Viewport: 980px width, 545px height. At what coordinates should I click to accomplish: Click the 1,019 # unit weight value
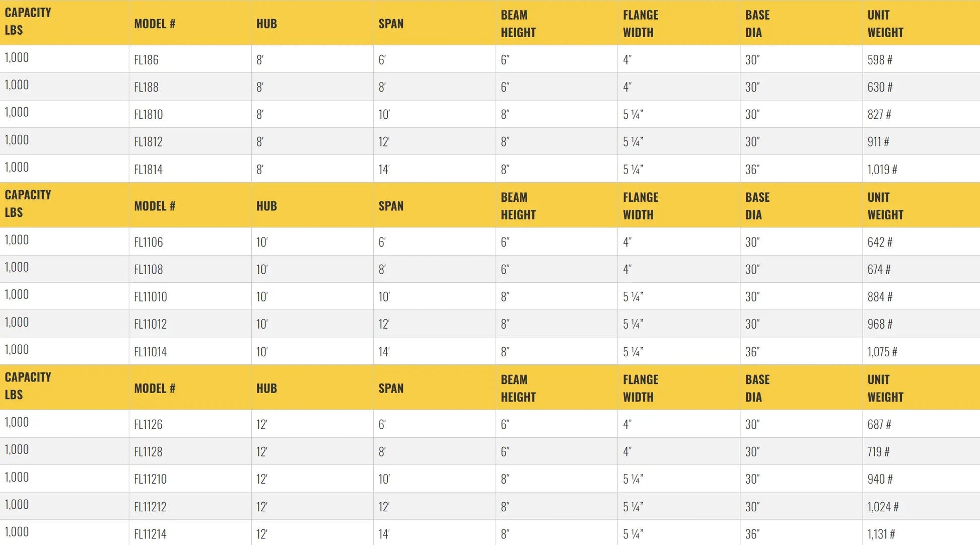882,170
